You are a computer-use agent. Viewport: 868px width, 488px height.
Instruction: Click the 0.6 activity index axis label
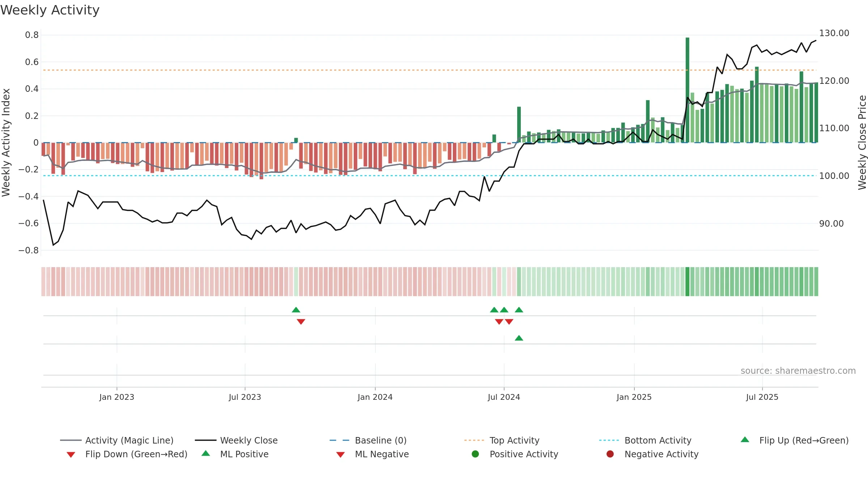coord(32,62)
